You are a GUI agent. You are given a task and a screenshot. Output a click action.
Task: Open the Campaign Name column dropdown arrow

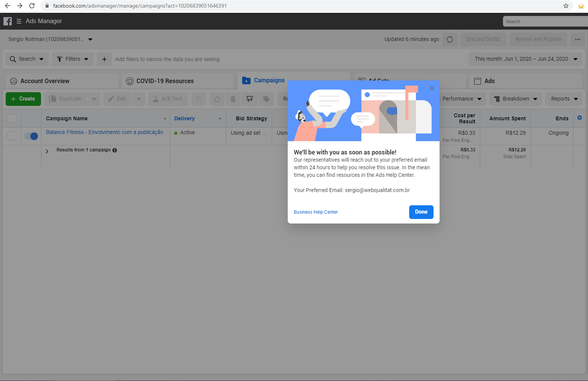(x=165, y=119)
